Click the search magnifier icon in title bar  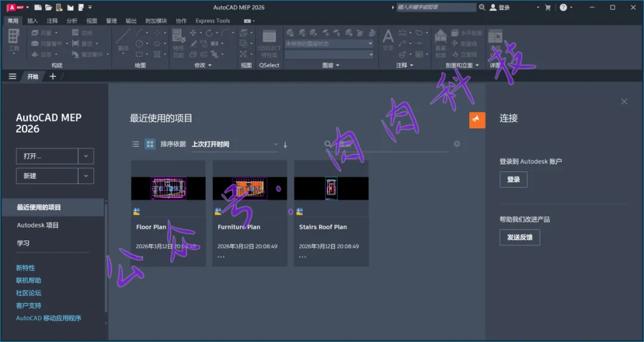point(482,7)
